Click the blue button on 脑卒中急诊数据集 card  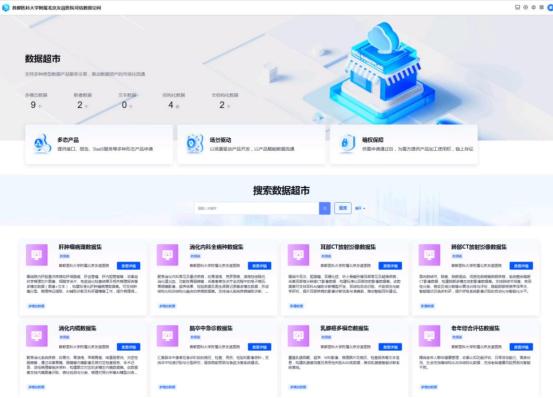pyautogui.click(x=260, y=347)
